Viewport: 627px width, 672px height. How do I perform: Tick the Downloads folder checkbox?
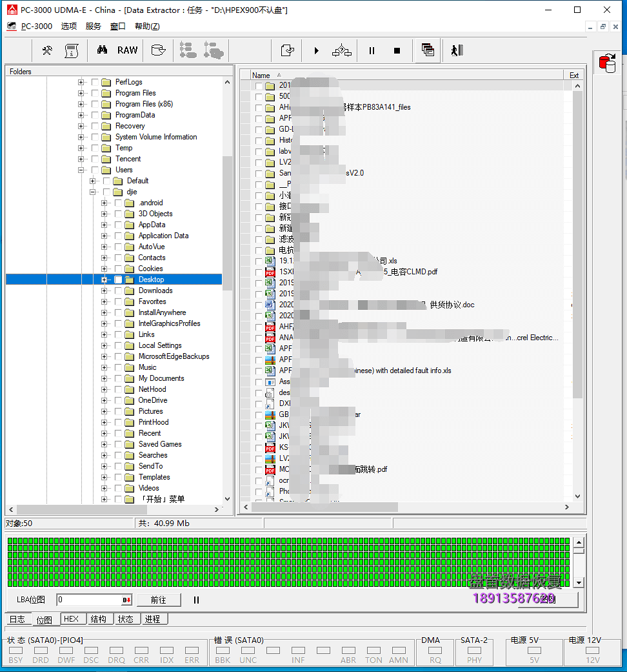[118, 290]
